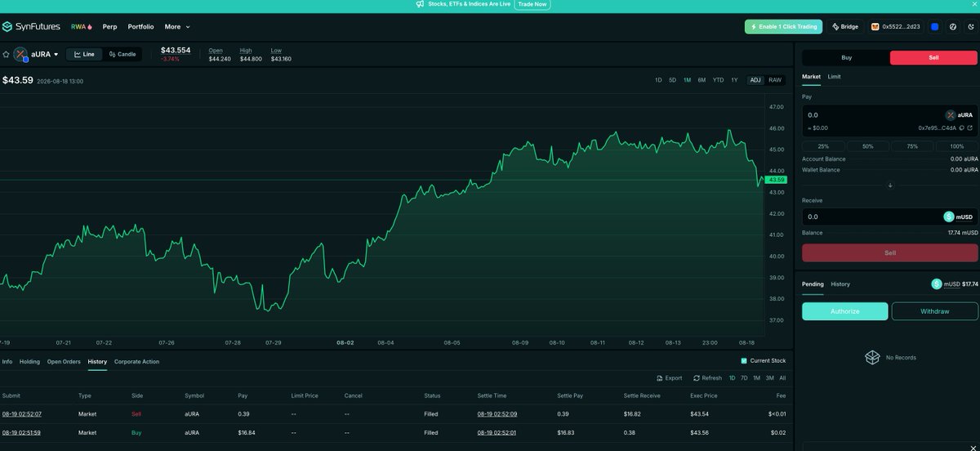
Task: Click the Export icon button
Action: coord(669,378)
